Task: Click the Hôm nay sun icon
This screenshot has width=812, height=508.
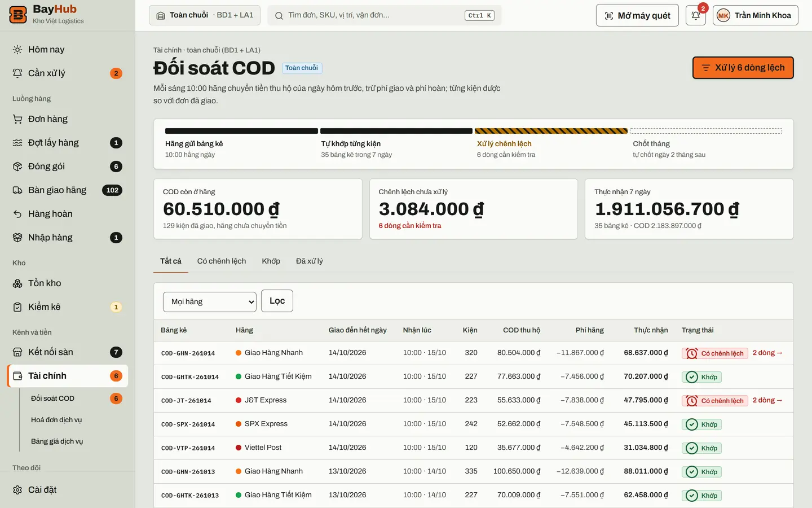Action: pyautogui.click(x=17, y=50)
